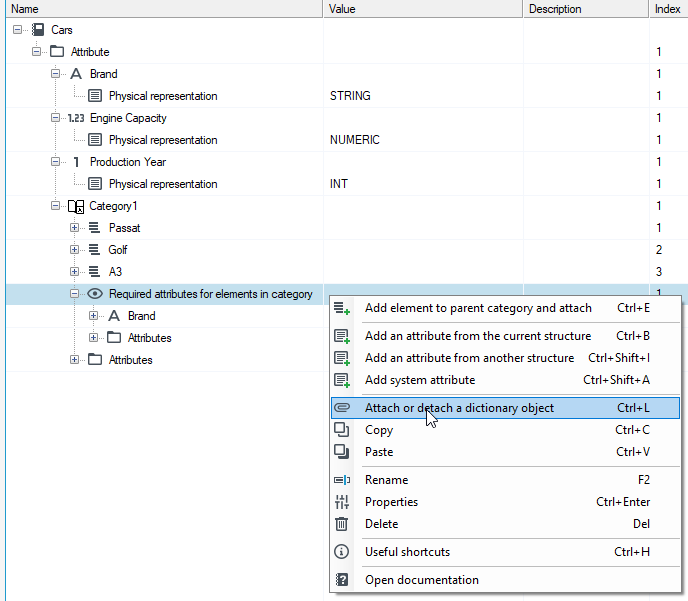This screenshot has width=688, height=601.
Task: Choose Paste from the context menu
Action: 505,452
